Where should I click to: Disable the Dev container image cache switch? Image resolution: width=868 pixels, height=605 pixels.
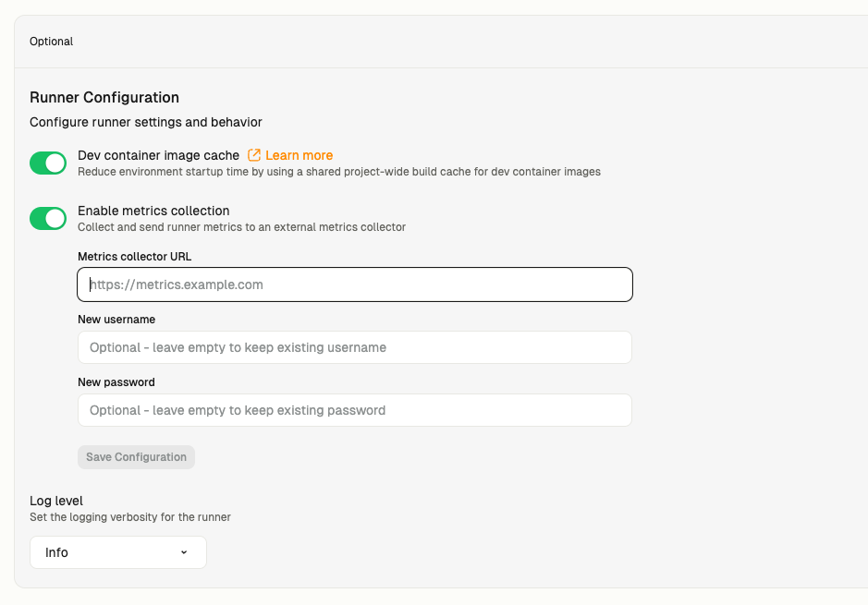point(48,163)
